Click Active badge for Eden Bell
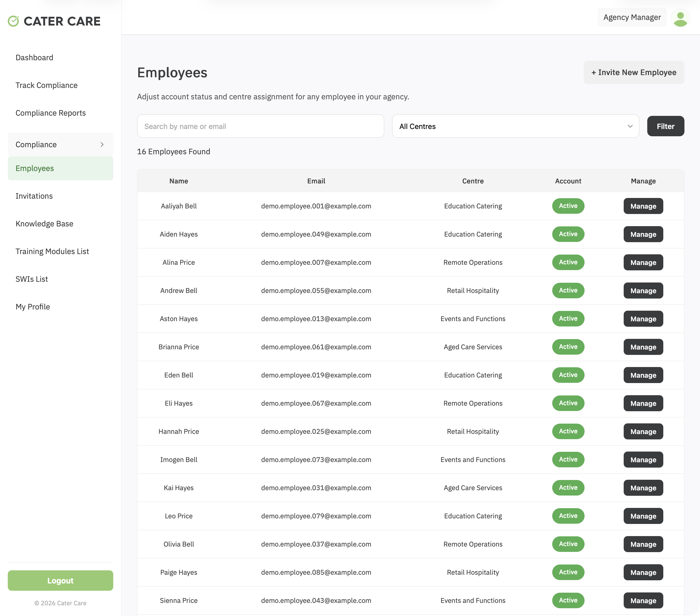 coord(568,375)
